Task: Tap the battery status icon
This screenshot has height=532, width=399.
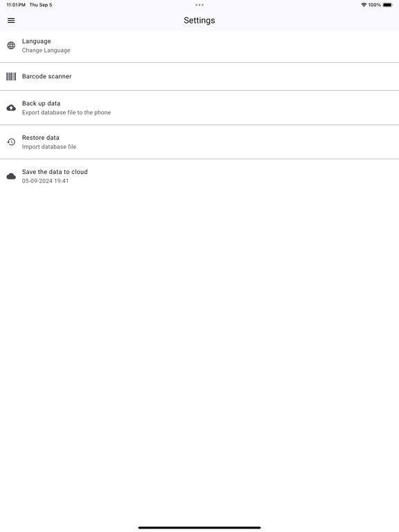Action: tap(388, 5)
